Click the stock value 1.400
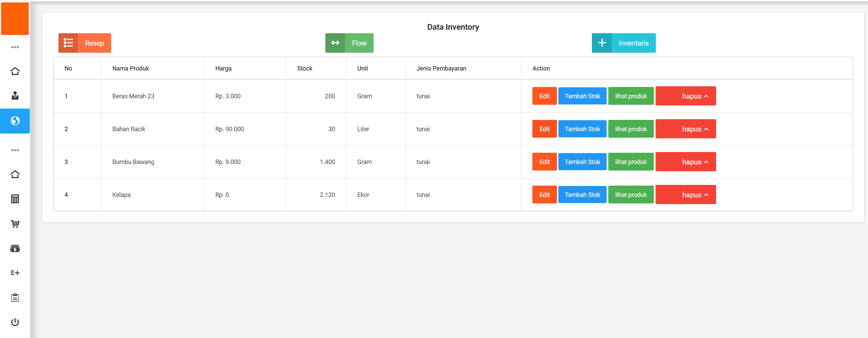The height and width of the screenshot is (338, 868). [x=327, y=162]
